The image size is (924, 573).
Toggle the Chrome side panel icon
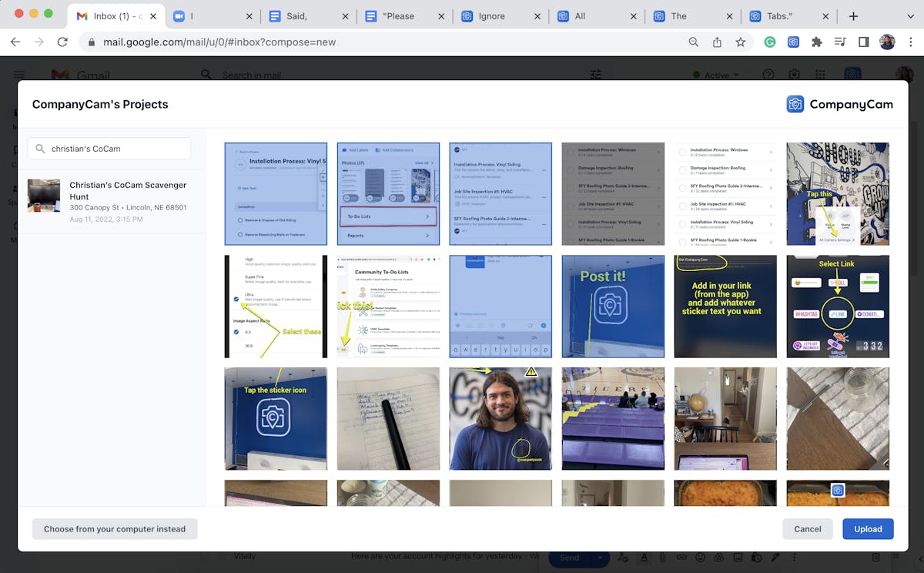863,42
